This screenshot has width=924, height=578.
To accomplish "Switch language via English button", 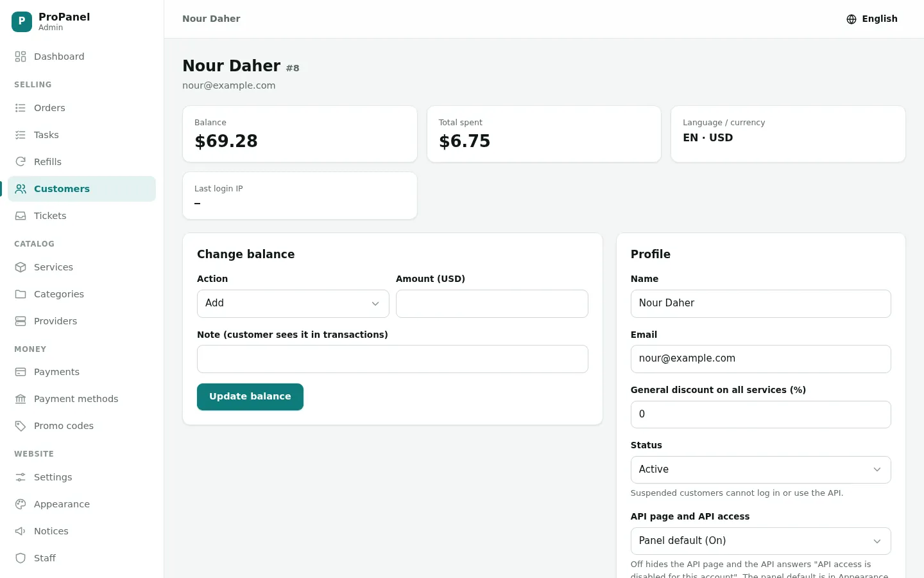I will pyautogui.click(x=872, y=19).
